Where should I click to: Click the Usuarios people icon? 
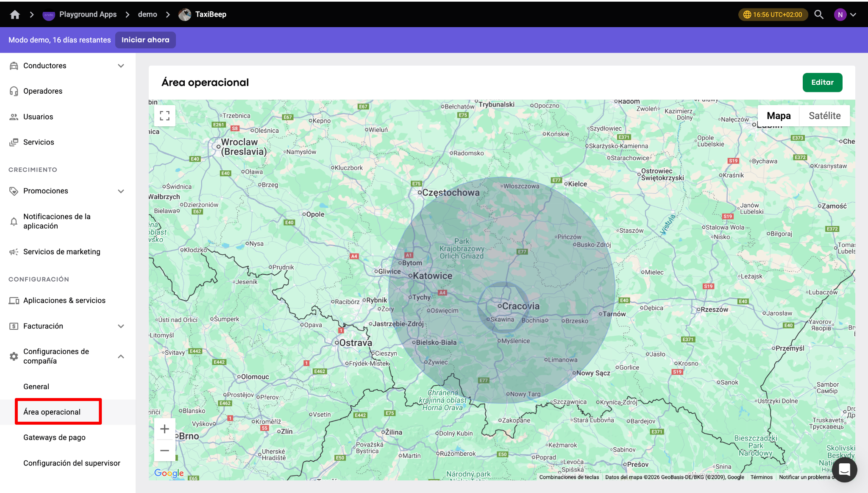tap(14, 117)
